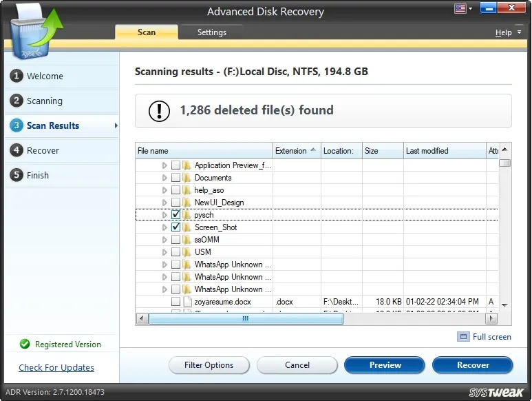Image resolution: width=532 pixels, height=401 pixels.
Task: Click the vertical scrollbar thumb in file list
Action: 504,163
